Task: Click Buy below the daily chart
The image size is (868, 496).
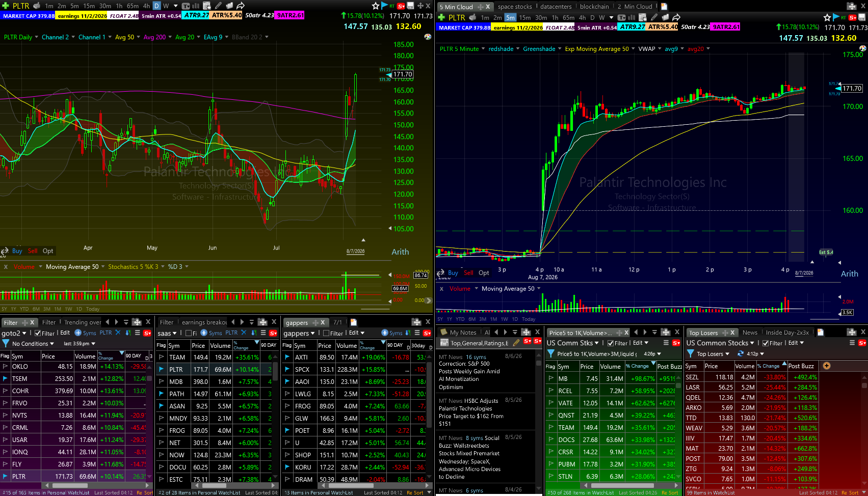Action: (x=17, y=251)
